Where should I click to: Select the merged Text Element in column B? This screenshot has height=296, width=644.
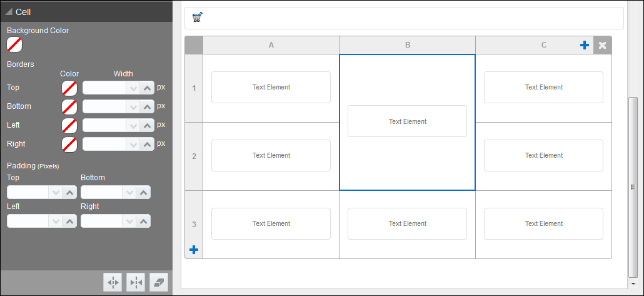(x=407, y=121)
